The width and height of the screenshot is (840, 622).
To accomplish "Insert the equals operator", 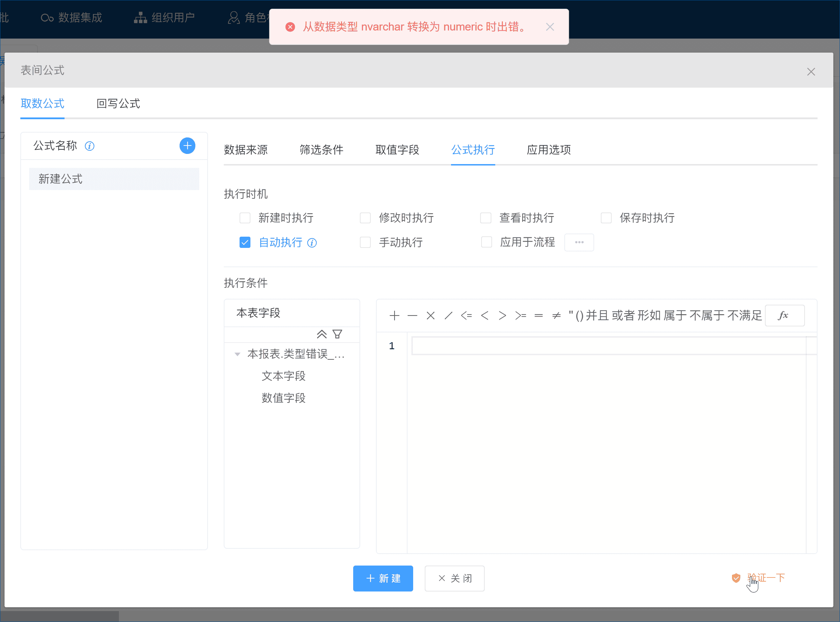I will click(x=539, y=316).
